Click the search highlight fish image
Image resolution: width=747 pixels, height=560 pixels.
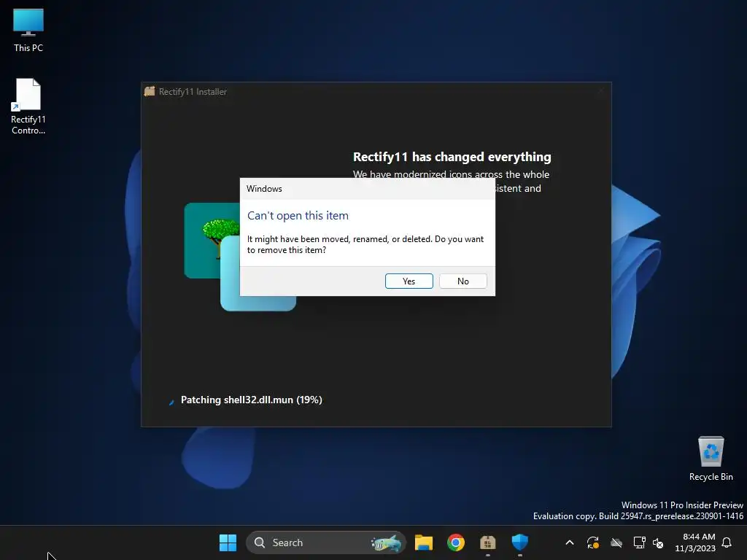pyautogui.click(x=386, y=542)
